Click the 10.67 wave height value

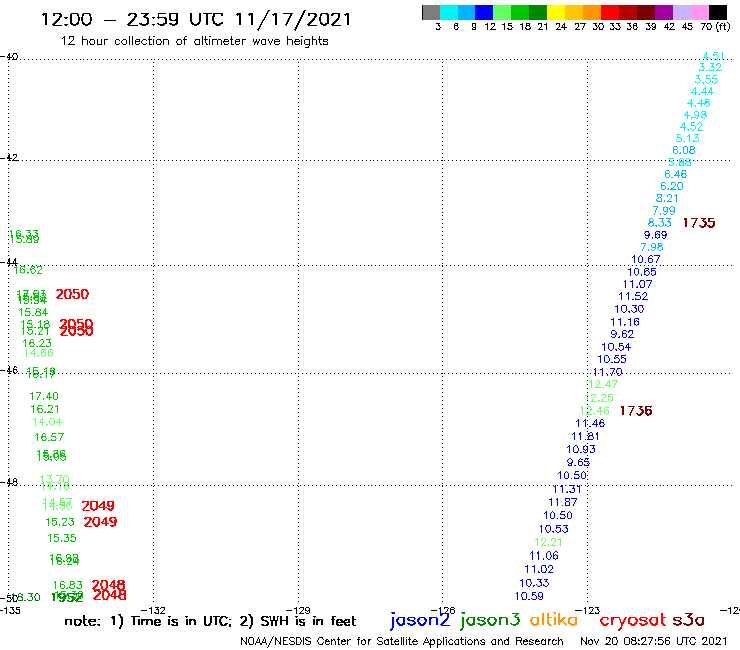(646, 259)
